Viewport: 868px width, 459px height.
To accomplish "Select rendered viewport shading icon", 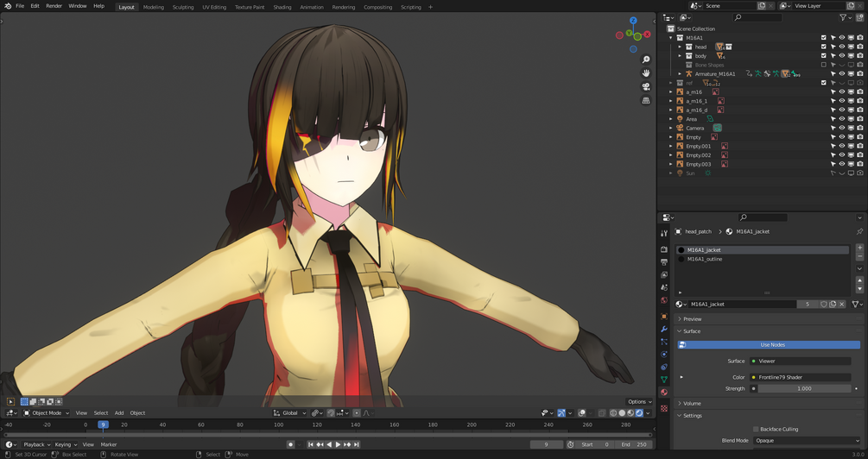I will 640,413.
